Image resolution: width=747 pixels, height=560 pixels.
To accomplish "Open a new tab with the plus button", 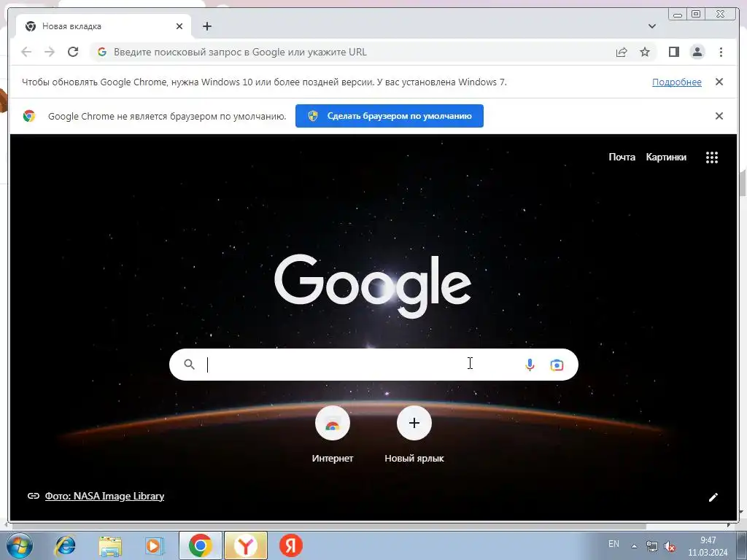I will click(206, 26).
